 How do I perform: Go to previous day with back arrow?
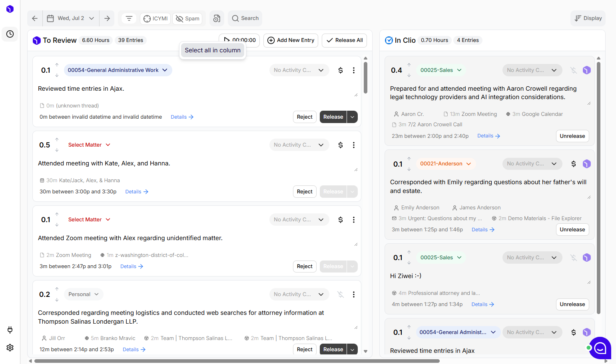35,18
